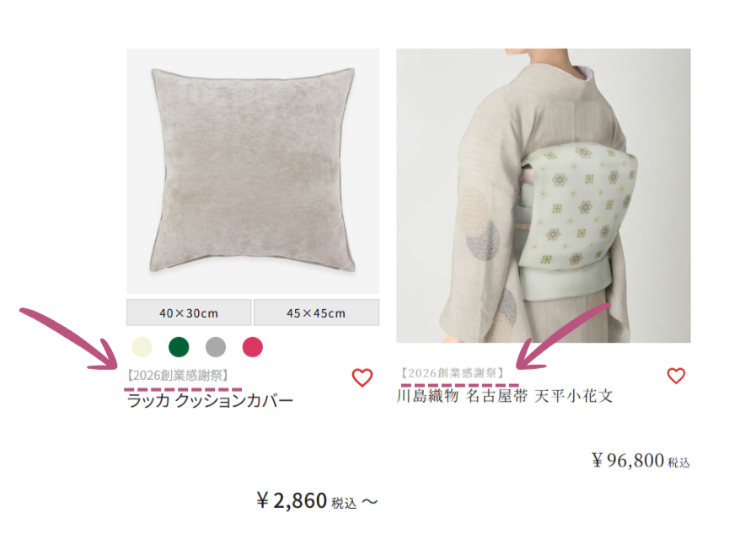Pick the dark green color swatch
Screen dimensions: 756x540
[179, 347]
